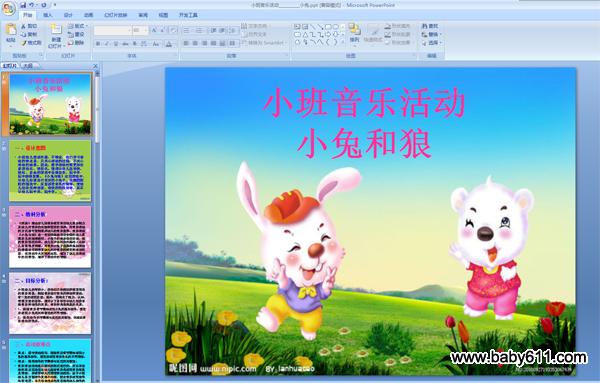Click the Paste clipboard icon
The image size is (600, 383).
pyautogui.click(x=11, y=30)
